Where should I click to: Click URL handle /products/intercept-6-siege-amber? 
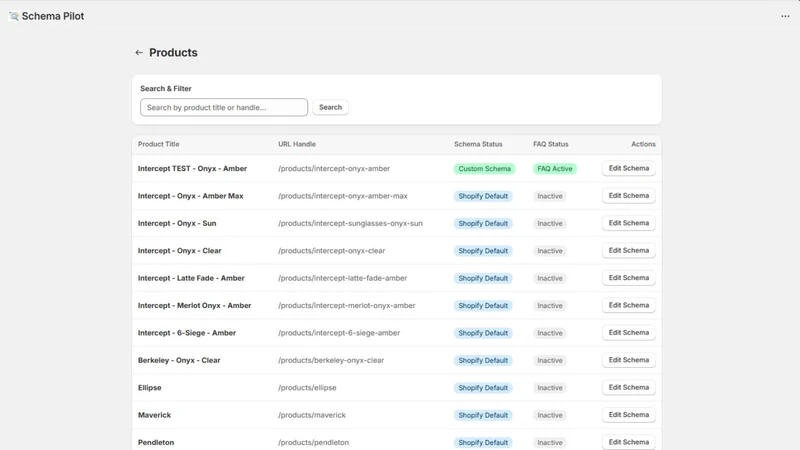click(339, 333)
